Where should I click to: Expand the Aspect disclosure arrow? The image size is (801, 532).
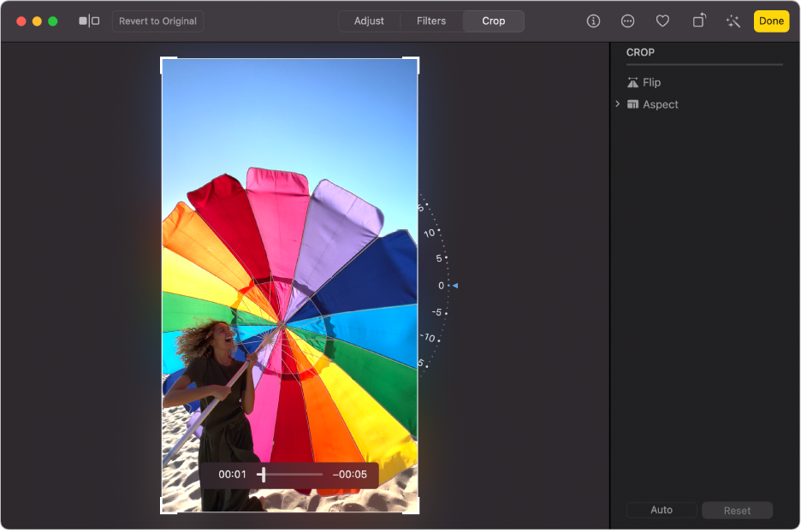(617, 104)
